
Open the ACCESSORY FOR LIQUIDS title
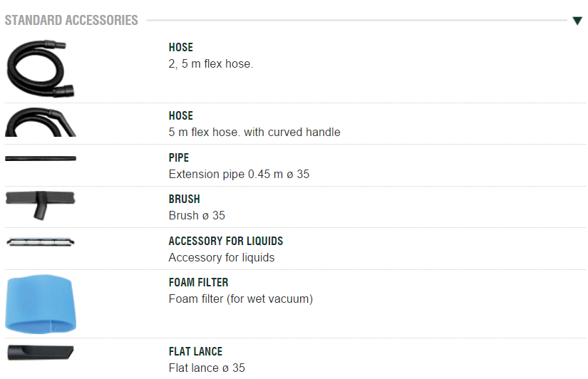pyautogui.click(x=226, y=241)
